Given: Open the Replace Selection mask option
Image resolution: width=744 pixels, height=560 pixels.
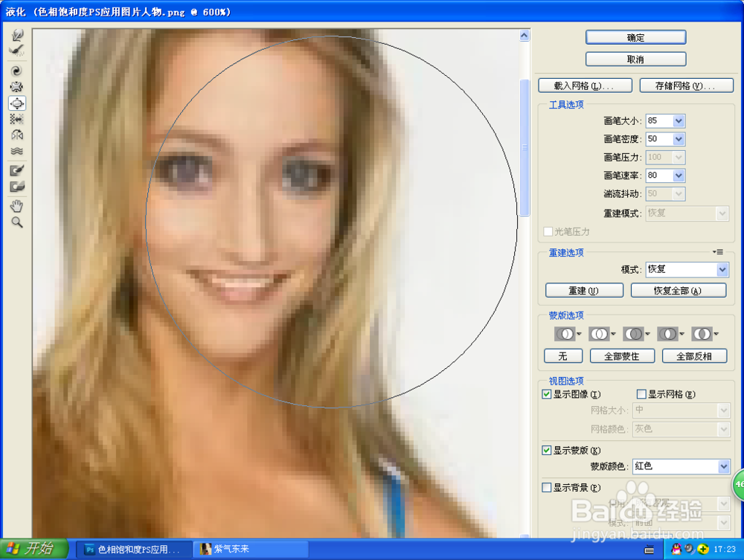Looking at the screenshot, I should [x=568, y=334].
